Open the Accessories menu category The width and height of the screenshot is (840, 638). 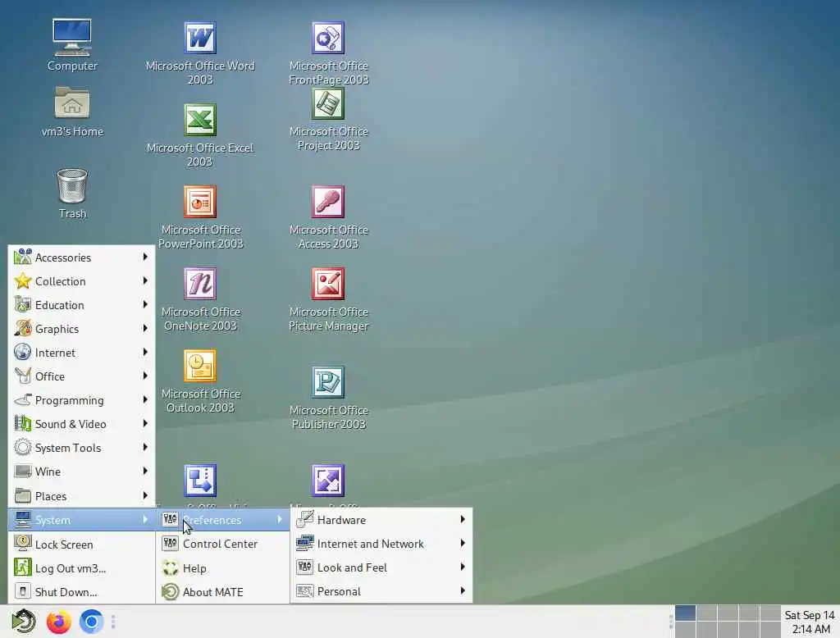81,257
